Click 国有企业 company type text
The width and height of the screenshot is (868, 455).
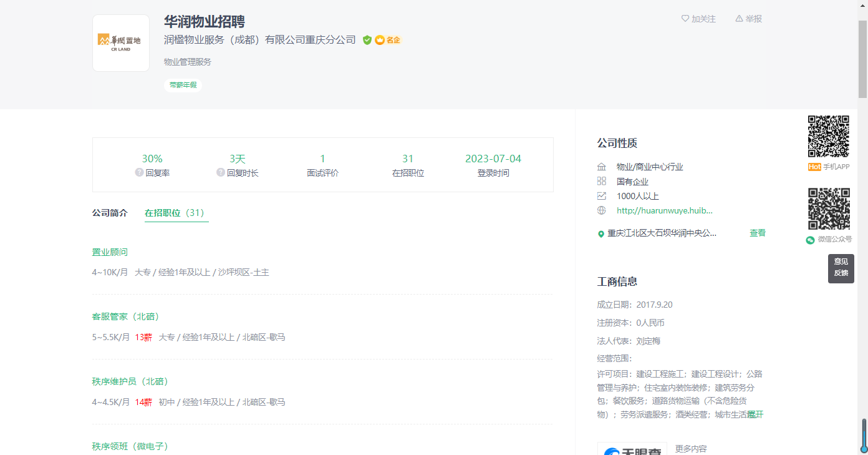632,182
